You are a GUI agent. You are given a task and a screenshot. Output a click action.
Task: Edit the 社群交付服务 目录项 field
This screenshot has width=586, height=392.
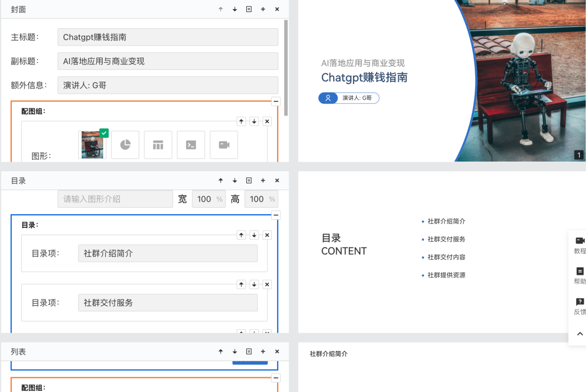tap(168, 303)
